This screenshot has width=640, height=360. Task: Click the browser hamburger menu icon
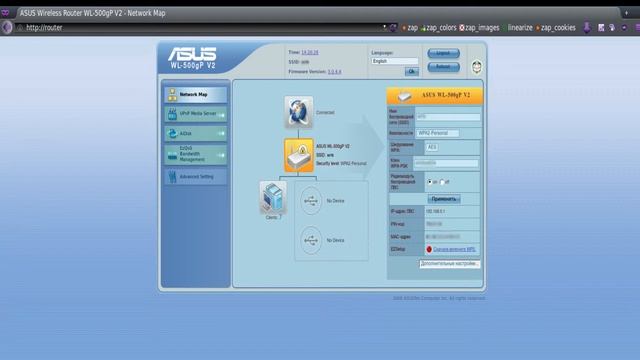[x=637, y=27]
